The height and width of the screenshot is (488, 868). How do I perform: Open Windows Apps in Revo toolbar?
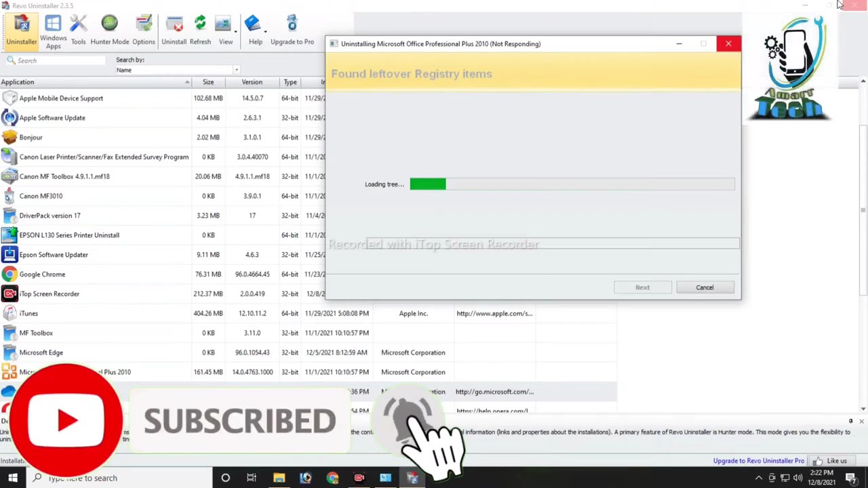[x=53, y=32]
